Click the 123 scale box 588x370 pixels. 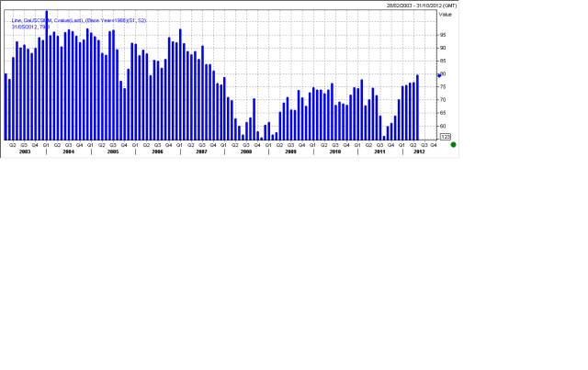click(x=445, y=137)
